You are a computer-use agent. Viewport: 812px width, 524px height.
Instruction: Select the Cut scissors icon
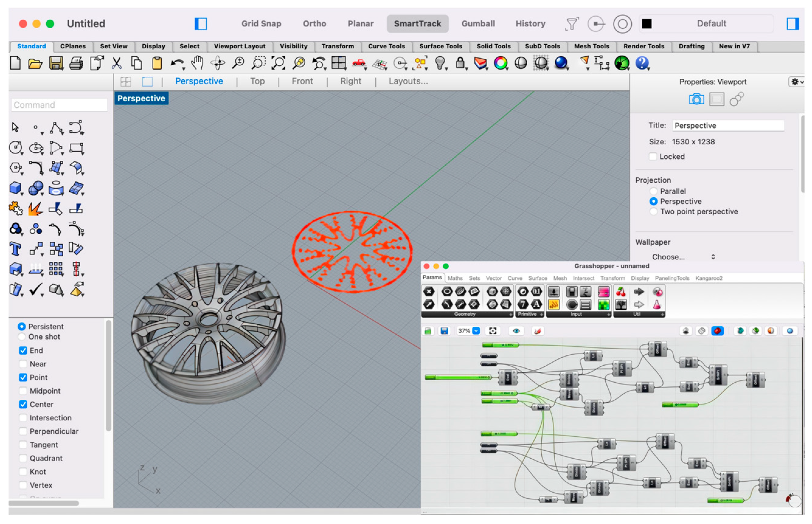click(116, 63)
